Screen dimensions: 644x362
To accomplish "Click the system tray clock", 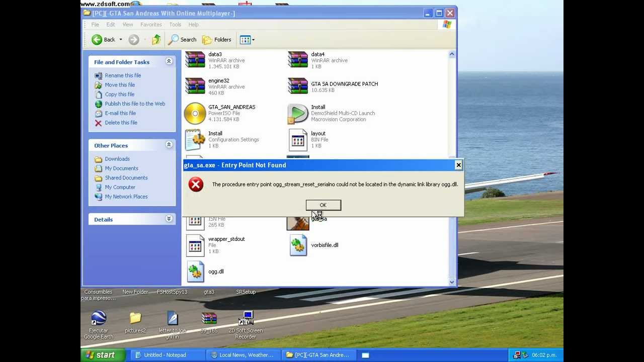I will [544, 355].
